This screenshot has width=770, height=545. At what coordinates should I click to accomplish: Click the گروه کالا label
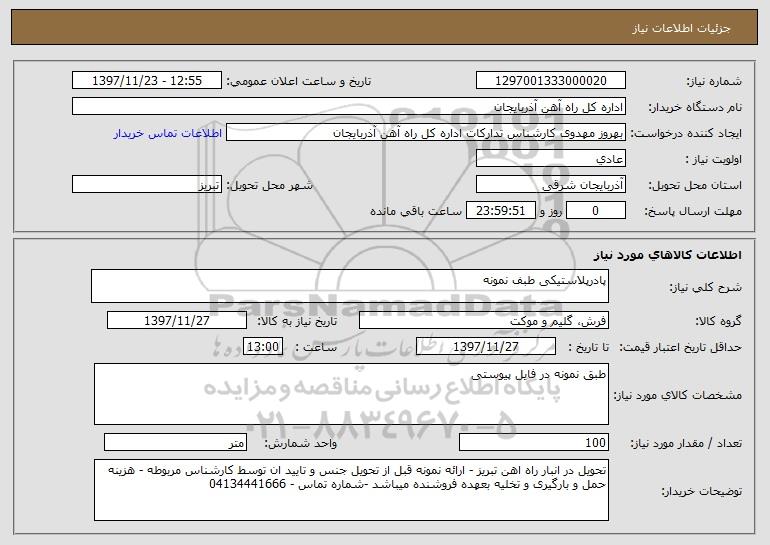pyautogui.click(x=718, y=322)
